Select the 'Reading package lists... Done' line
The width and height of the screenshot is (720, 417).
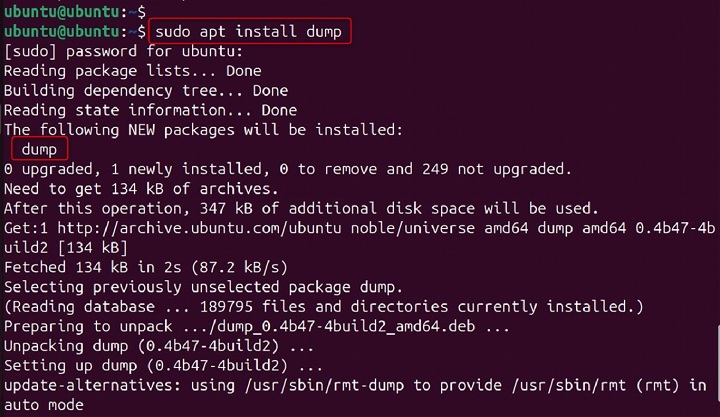tap(132, 71)
